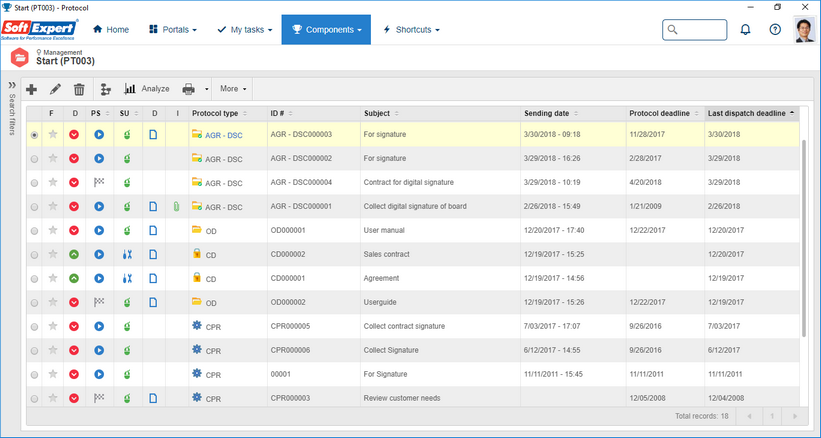The height and width of the screenshot is (438, 821).
Task: Click the 'Contract for digital signature' subject cell
Action: [440, 183]
